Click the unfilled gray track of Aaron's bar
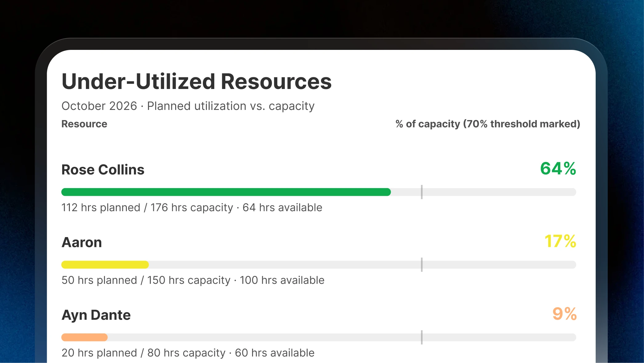644x363 pixels. 362,265
